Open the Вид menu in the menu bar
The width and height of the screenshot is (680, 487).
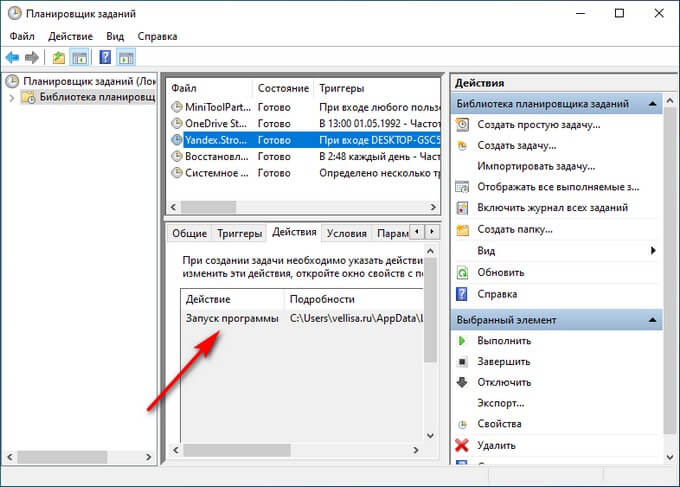(115, 36)
